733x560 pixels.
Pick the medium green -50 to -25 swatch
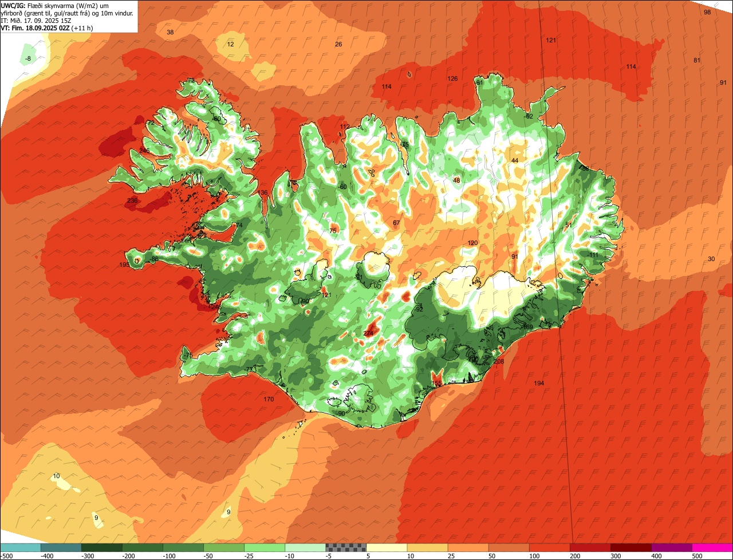pyautogui.click(x=223, y=547)
